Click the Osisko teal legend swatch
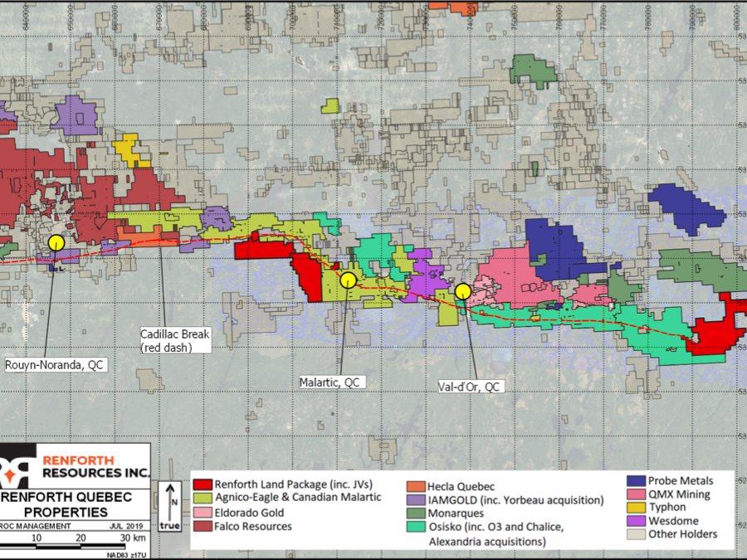Viewport: 747px width, 560px height. (x=416, y=527)
